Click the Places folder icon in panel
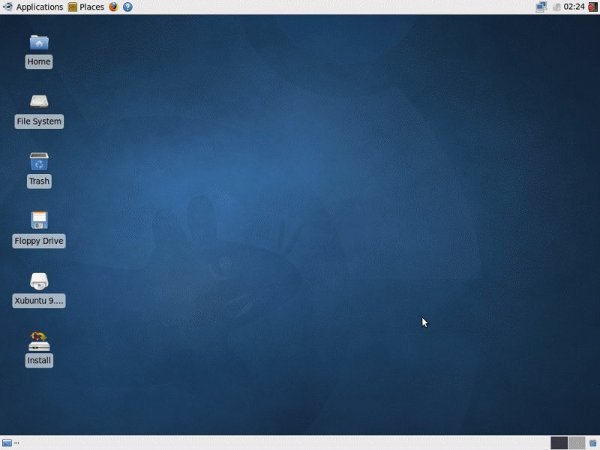600x450 pixels. (x=72, y=7)
